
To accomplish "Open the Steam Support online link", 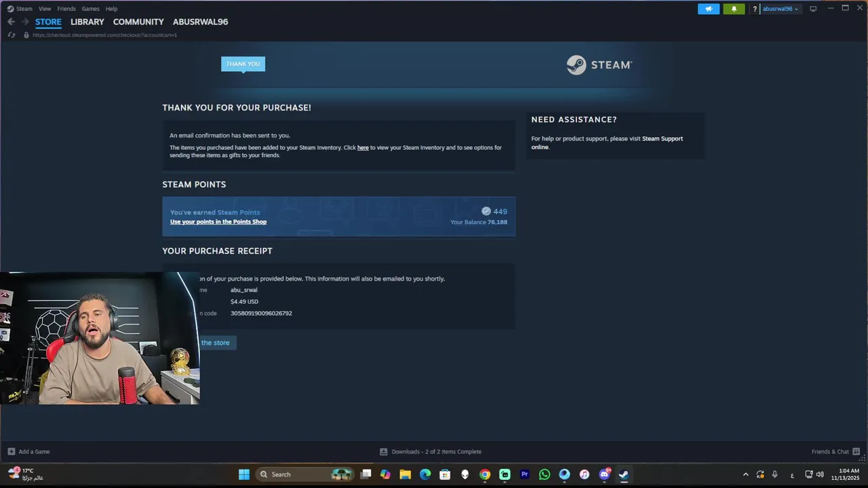I will 607,143.
